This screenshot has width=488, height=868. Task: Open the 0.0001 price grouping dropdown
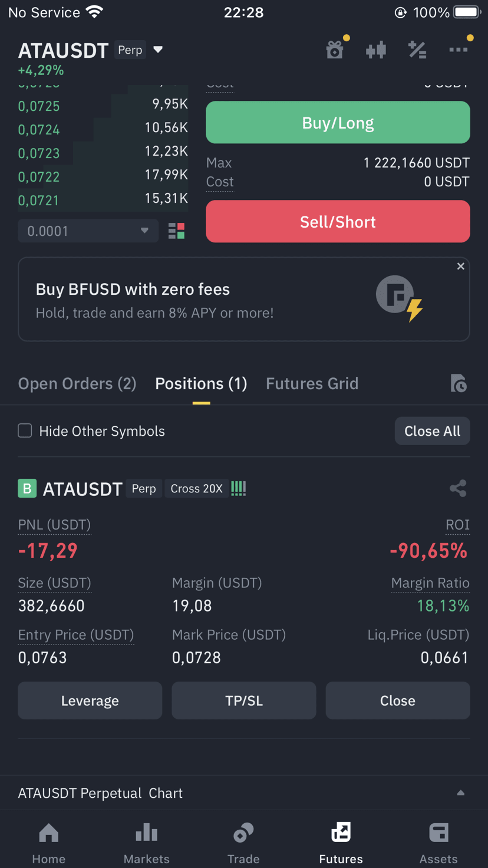pos(88,231)
